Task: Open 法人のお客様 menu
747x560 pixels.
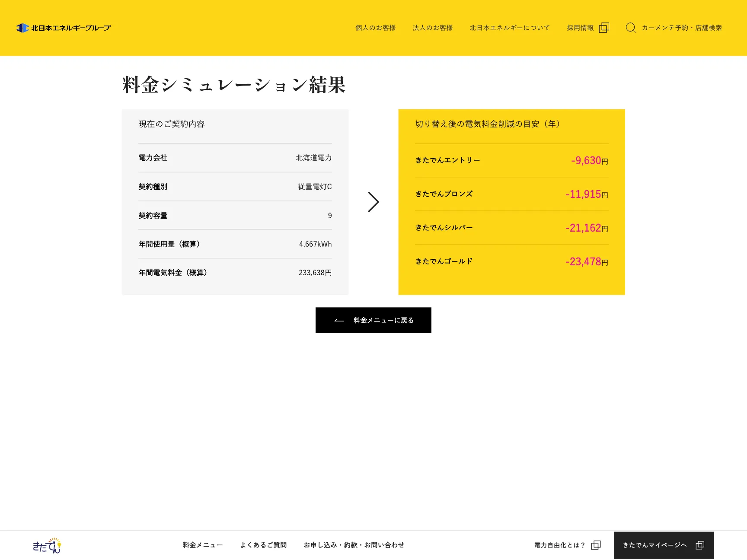Action: (432, 28)
